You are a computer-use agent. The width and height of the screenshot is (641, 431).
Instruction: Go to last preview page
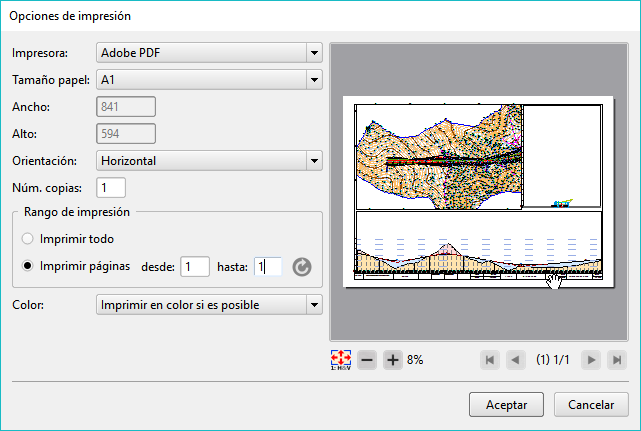[617, 360]
